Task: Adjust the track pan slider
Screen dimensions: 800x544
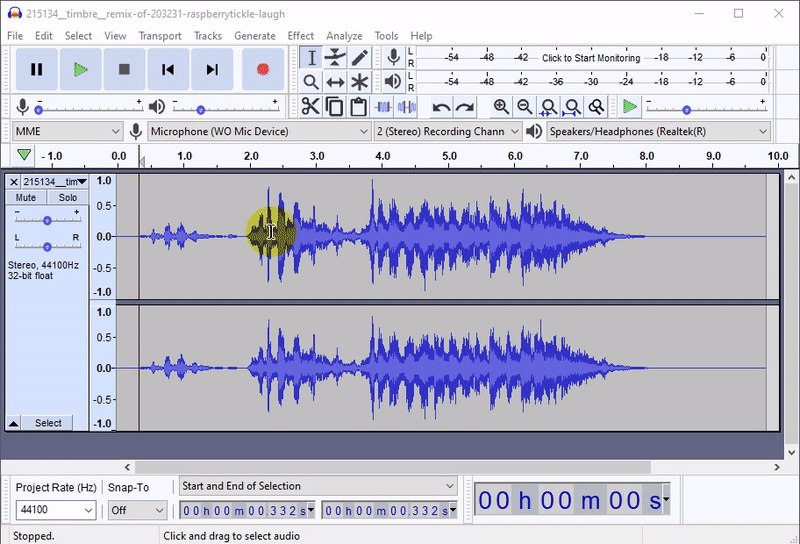Action: click(x=47, y=246)
